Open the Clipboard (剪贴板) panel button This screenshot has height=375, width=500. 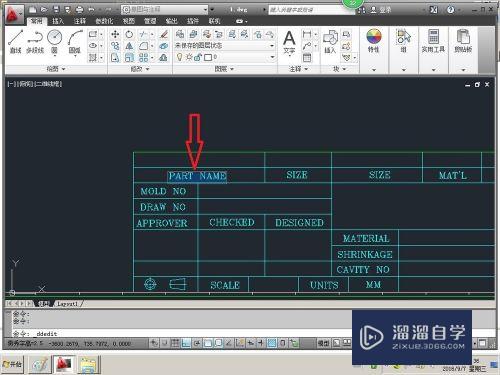463,42
